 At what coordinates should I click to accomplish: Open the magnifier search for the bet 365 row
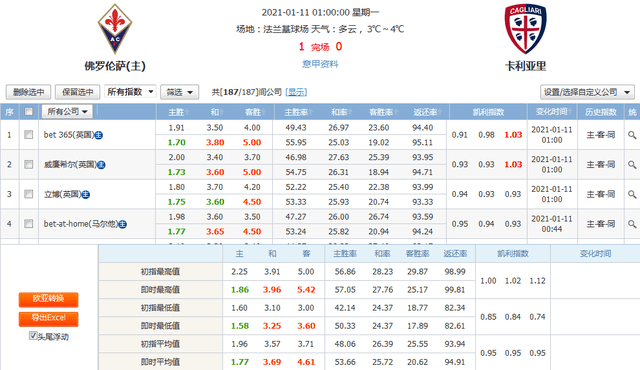click(632, 135)
